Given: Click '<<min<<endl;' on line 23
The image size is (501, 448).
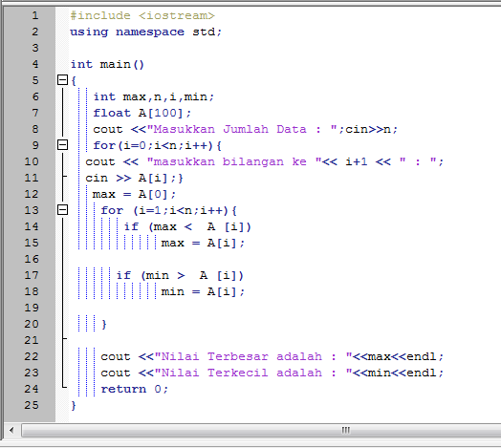Looking at the screenshot, I should click(398, 373).
